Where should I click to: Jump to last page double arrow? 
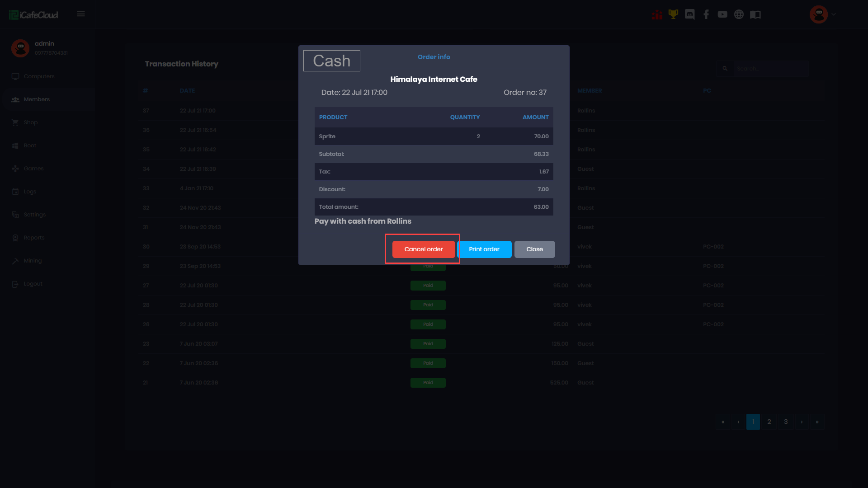tap(817, 422)
